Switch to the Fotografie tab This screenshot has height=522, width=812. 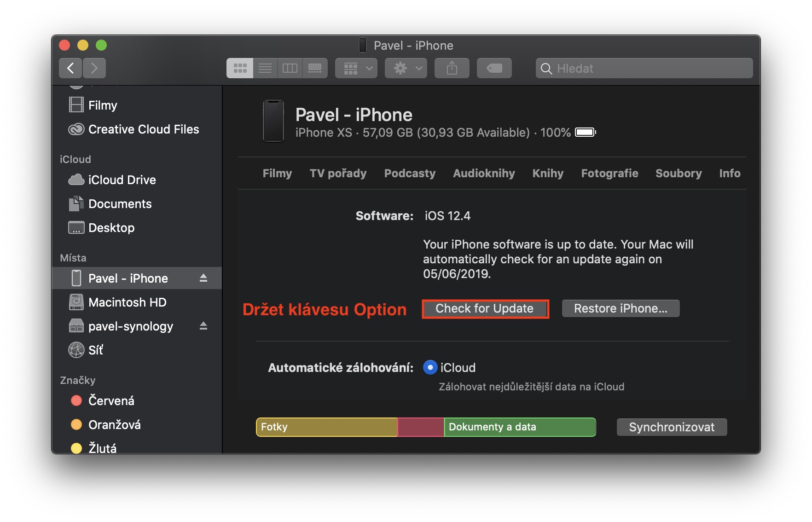(x=610, y=174)
